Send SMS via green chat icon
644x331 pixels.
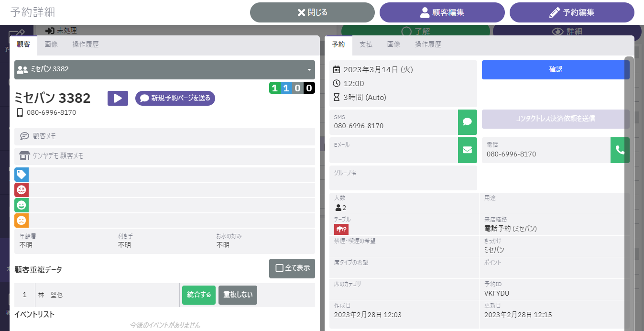coord(467,122)
